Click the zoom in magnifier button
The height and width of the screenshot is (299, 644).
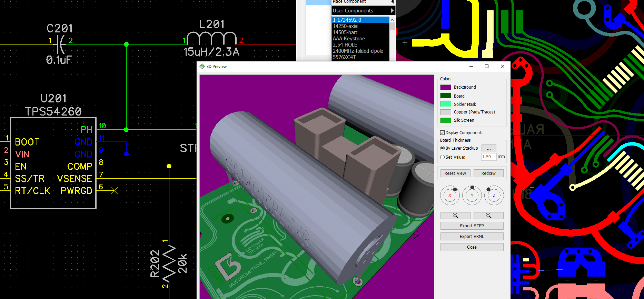pyautogui.click(x=455, y=216)
